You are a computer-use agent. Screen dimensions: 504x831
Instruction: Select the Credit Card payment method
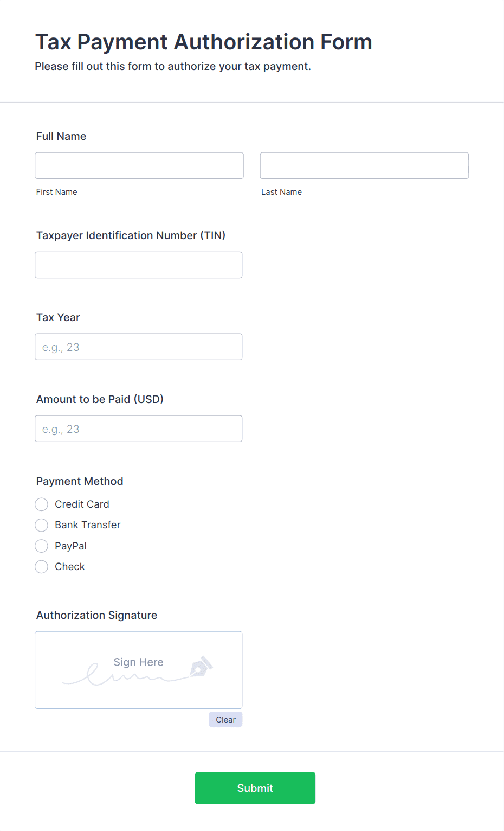pos(41,504)
